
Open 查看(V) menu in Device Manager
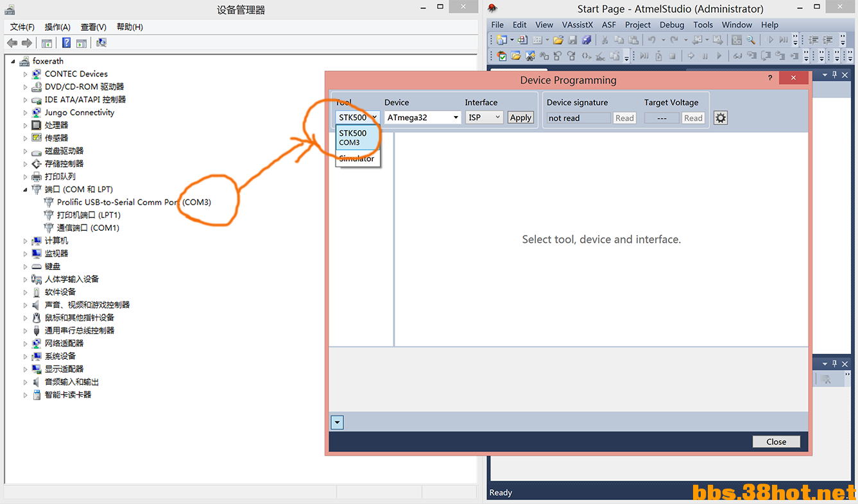pos(94,27)
